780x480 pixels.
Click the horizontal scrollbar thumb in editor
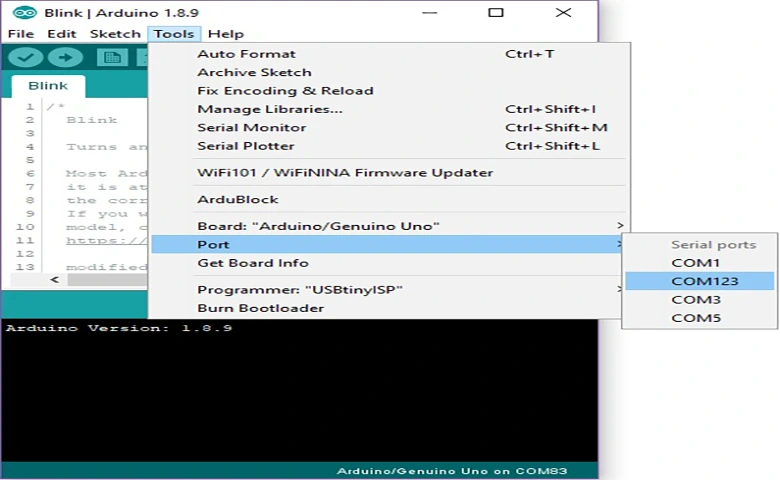107,280
